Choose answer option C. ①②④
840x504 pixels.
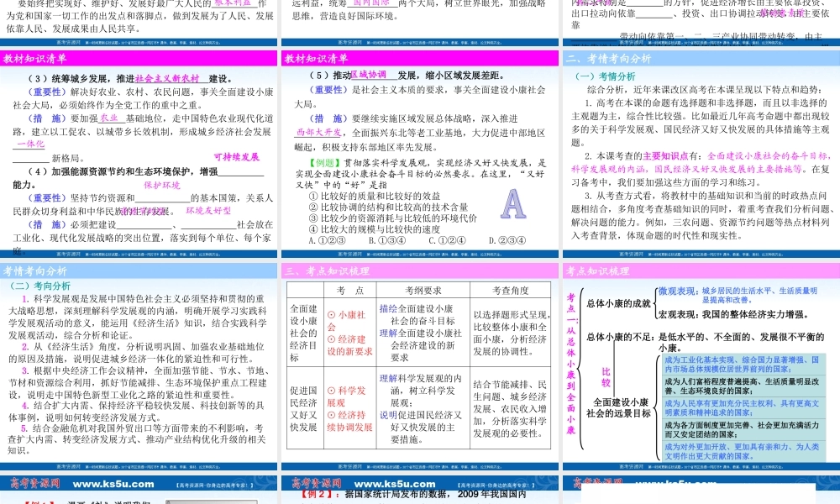(x=447, y=240)
